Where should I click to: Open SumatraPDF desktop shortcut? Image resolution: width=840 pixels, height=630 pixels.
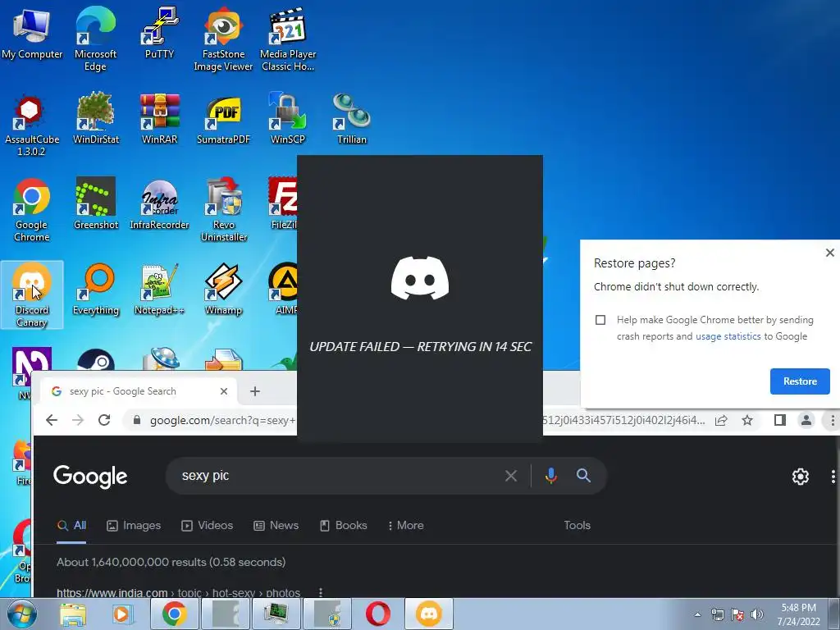click(x=223, y=119)
